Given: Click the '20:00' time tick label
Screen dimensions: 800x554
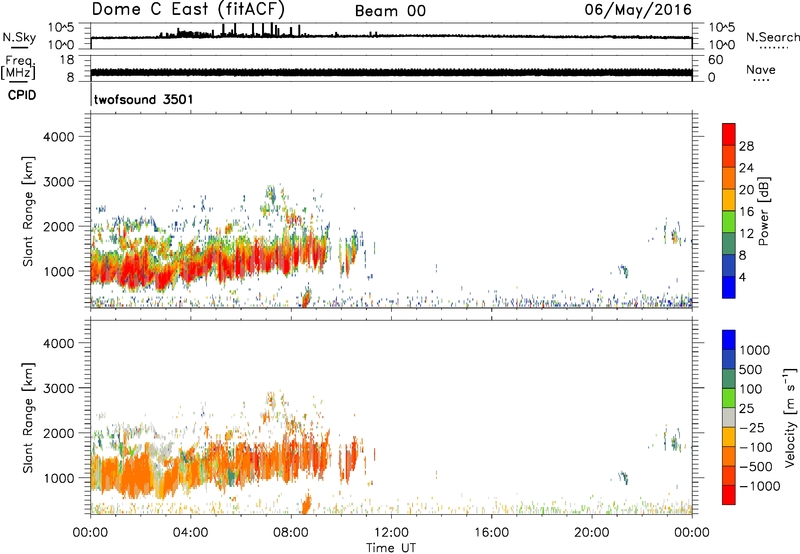Looking at the screenshot, I should 591,533.
